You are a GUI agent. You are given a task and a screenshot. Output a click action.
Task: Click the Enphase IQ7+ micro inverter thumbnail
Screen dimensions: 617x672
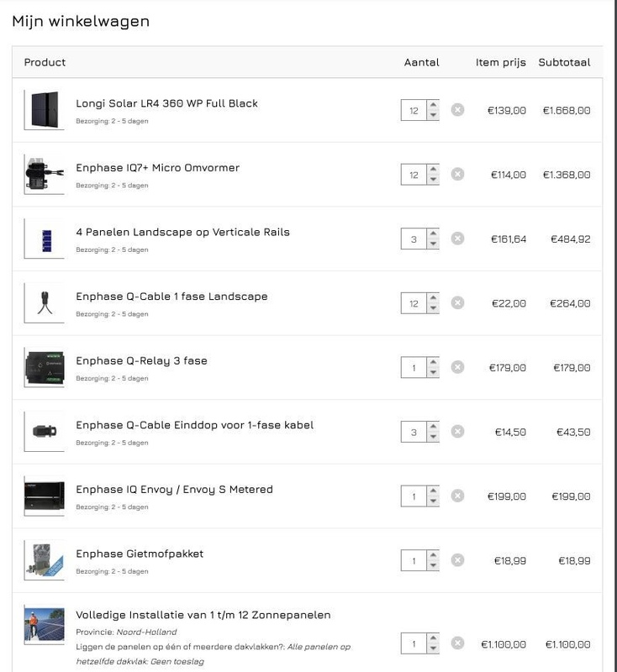[x=44, y=175]
